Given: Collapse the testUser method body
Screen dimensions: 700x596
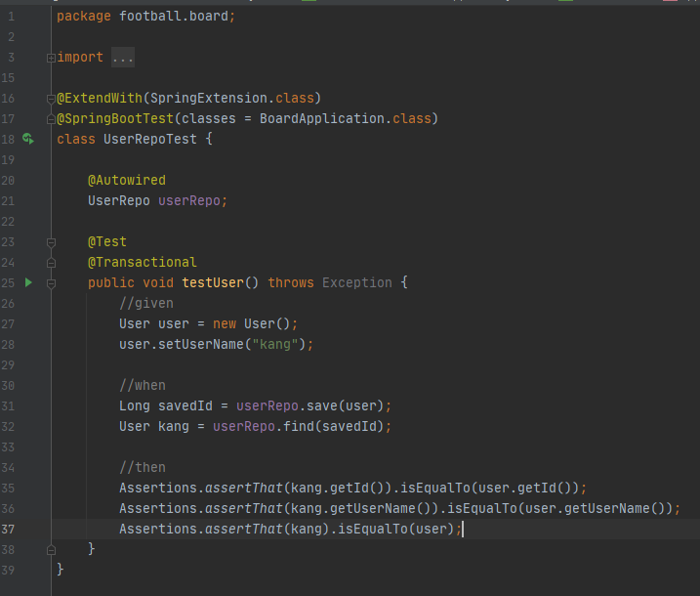Looking at the screenshot, I should click(x=51, y=283).
